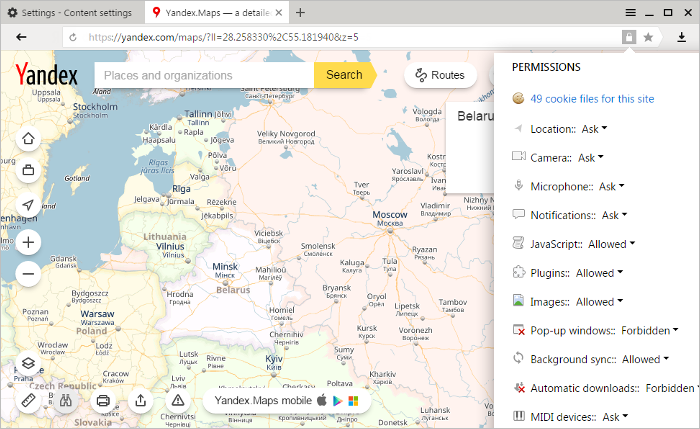Change Pop-up windows Forbidden dropdown
This screenshot has width=700, height=429.
pyautogui.click(x=650, y=330)
